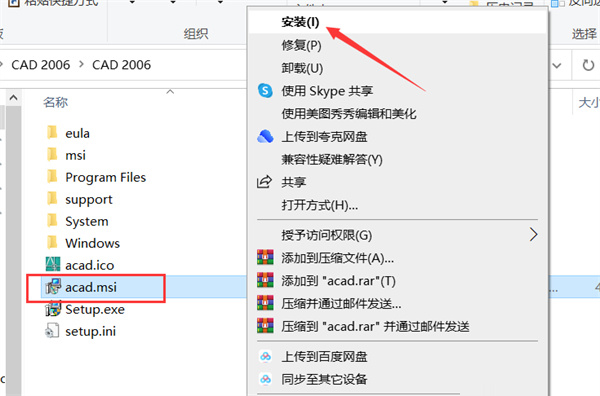The height and width of the screenshot is (396, 600).
Task: Click WinRAR icon beside 添加到压缩文件(A)
Action: coord(265,257)
